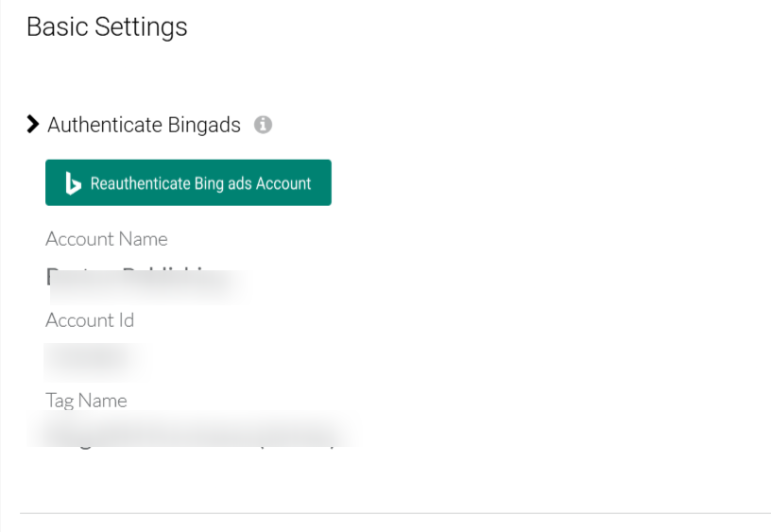Click the Tag Name field label
This screenshot has width=771, height=532.
tap(87, 401)
